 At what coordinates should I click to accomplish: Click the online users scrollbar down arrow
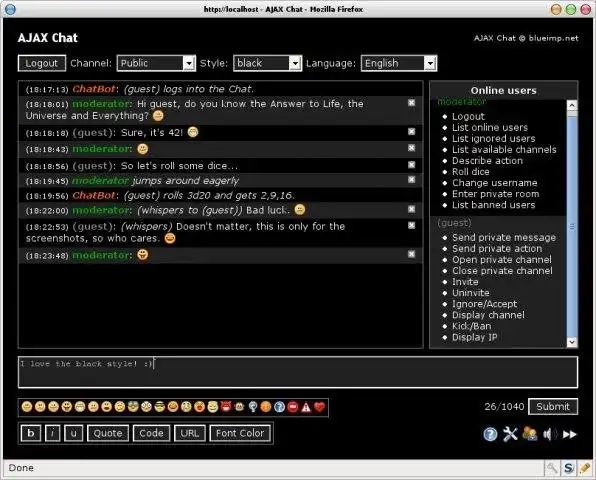click(x=572, y=342)
